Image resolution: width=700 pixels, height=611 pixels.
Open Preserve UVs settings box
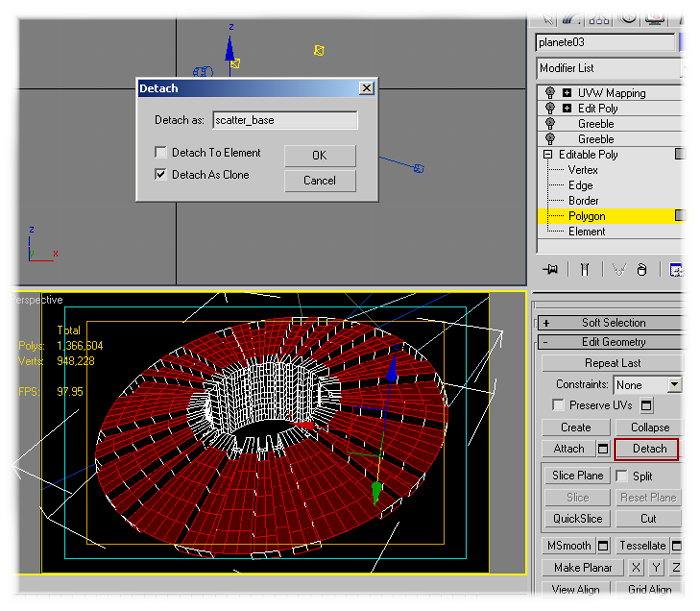point(646,405)
